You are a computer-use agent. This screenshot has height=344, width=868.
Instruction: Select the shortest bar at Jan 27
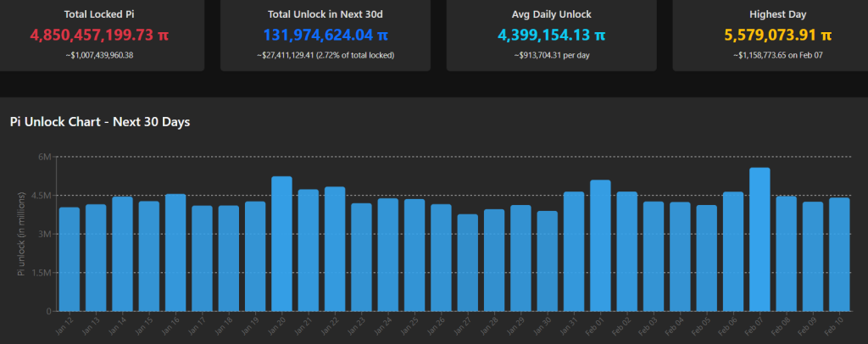click(467, 264)
